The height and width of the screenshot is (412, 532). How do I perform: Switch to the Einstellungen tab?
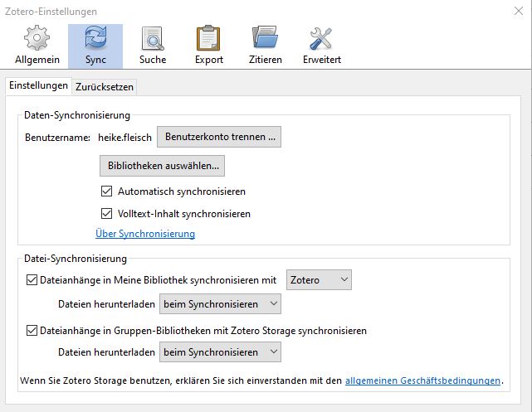tap(38, 85)
